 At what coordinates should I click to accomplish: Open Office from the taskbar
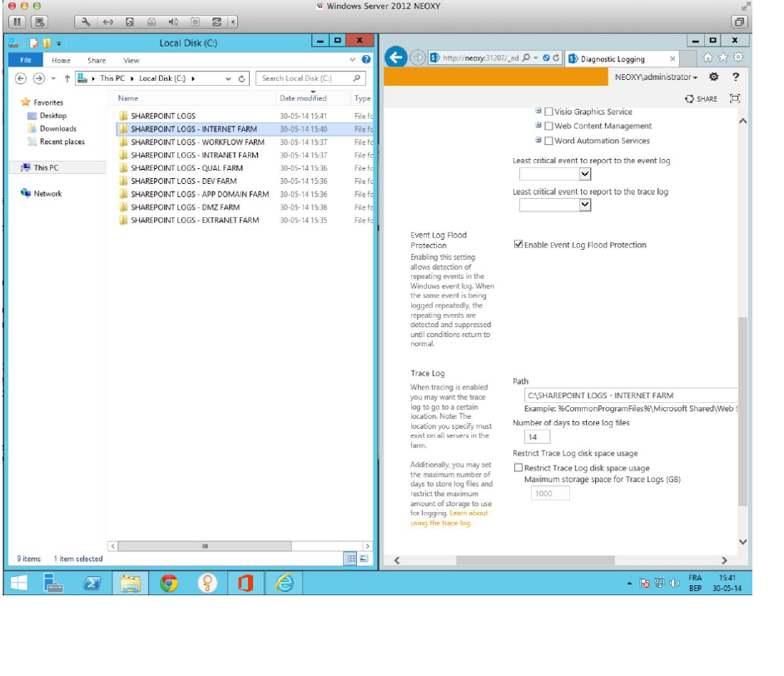click(x=246, y=583)
